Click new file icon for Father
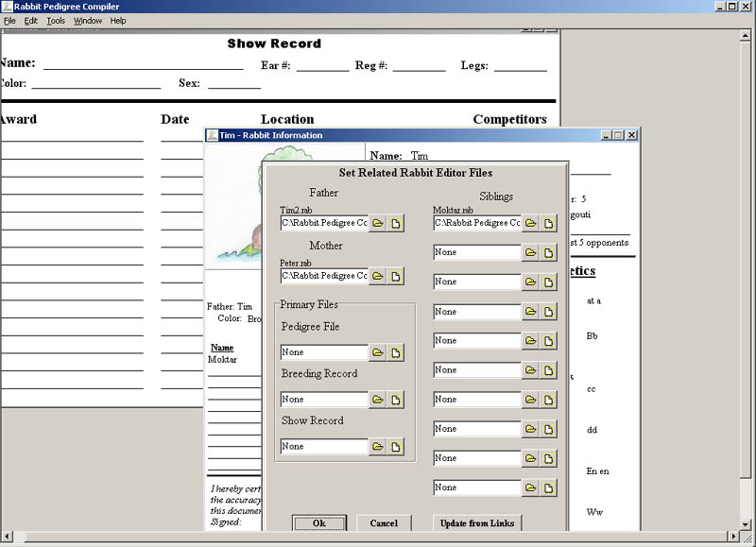The width and height of the screenshot is (756, 547). click(395, 224)
